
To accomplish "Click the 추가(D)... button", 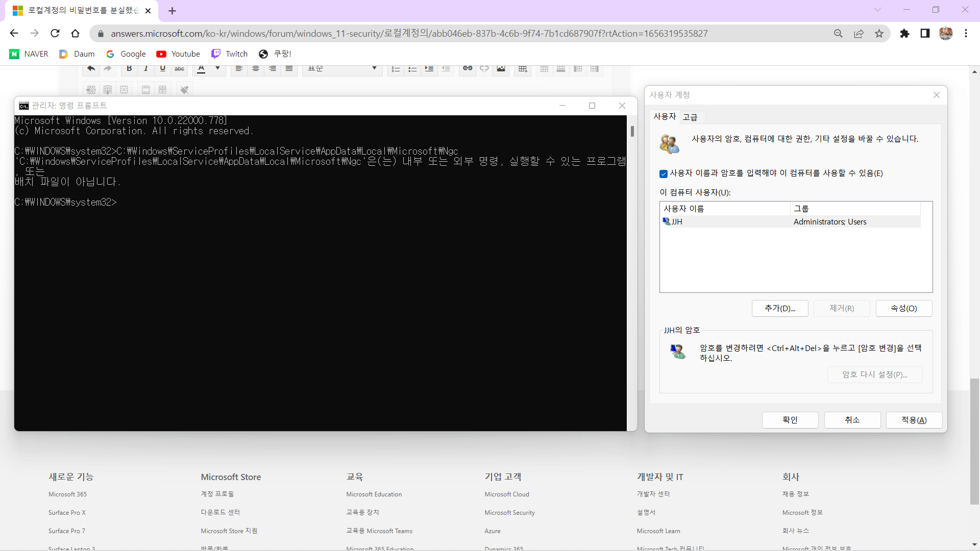I will point(780,309).
